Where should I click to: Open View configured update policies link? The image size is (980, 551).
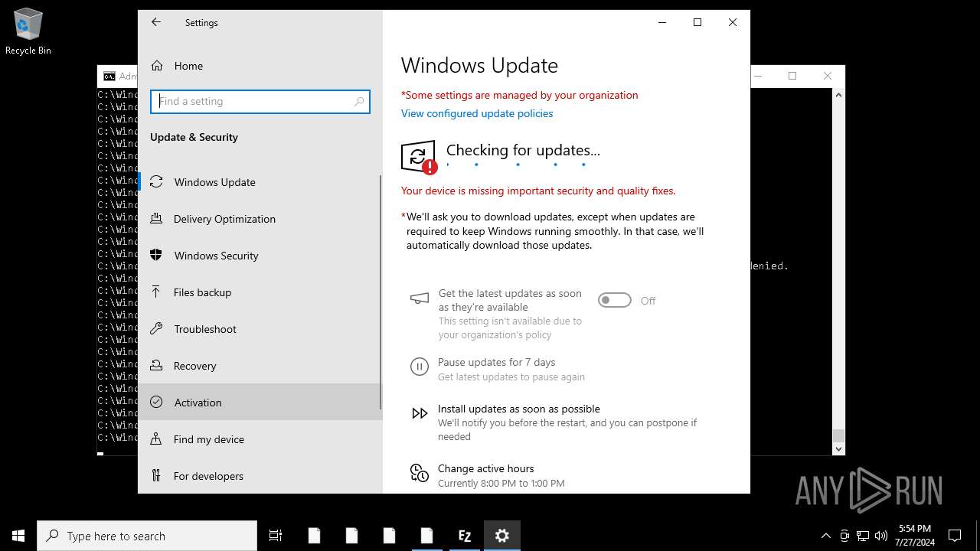click(x=477, y=113)
